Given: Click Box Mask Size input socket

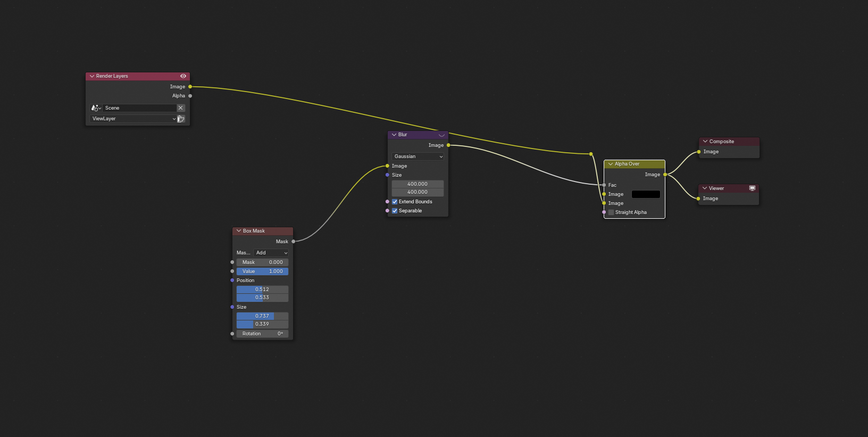Looking at the screenshot, I should tap(232, 307).
